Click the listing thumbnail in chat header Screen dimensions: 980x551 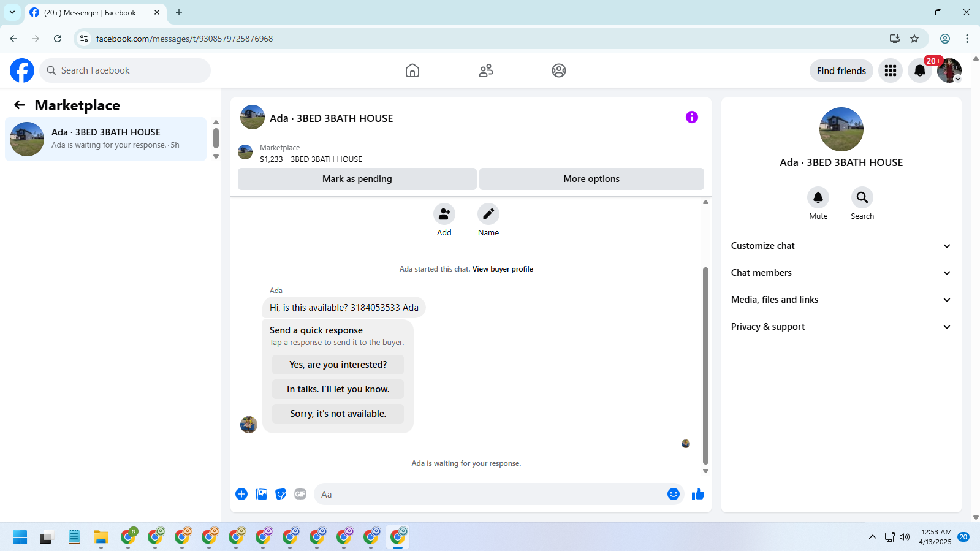click(253, 117)
